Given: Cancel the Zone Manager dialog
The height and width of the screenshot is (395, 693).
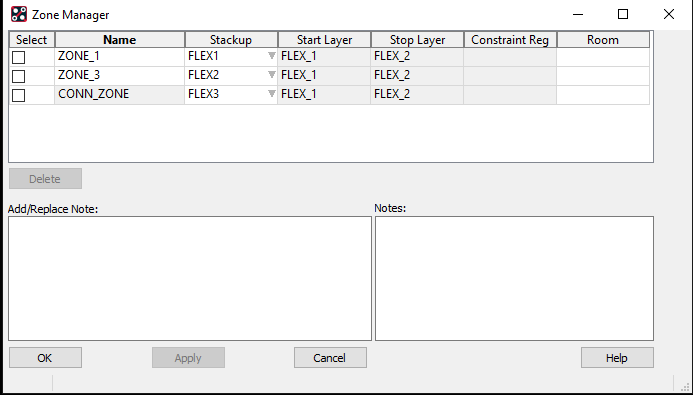Looking at the screenshot, I should coord(330,357).
